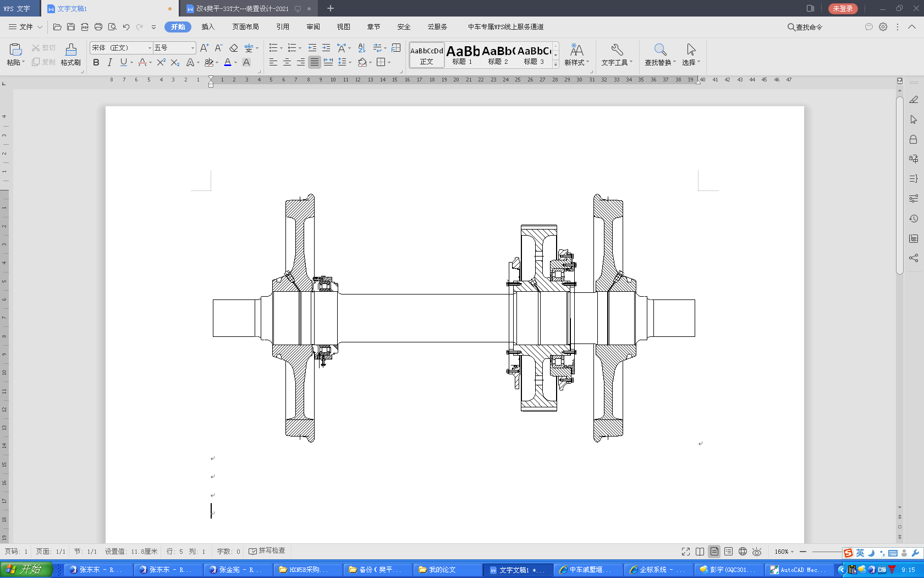The image size is (924, 578).
Task: Set align left paragraph alignment
Action: coord(273,62)
